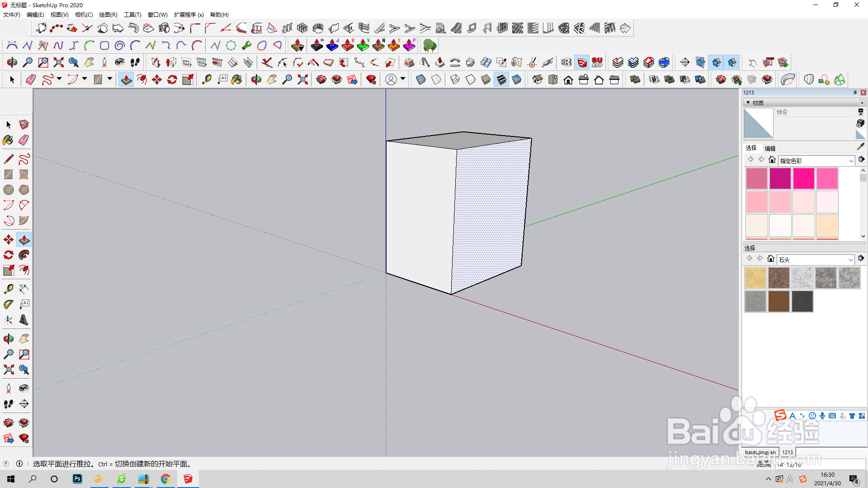Select the Paint Bucket tool in left toolbar

tap(8, 140)
